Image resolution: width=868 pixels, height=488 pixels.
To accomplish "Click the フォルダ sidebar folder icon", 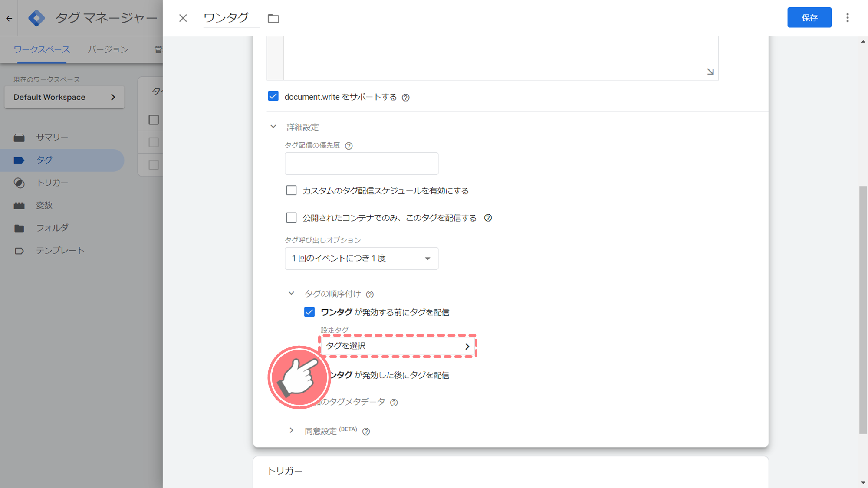I will 19,228.
